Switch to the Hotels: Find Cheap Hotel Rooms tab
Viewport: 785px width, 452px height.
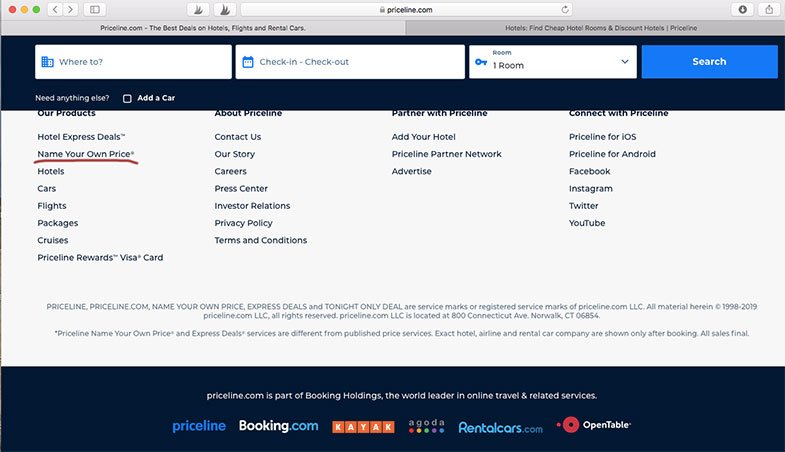click(x=601, y=28)
